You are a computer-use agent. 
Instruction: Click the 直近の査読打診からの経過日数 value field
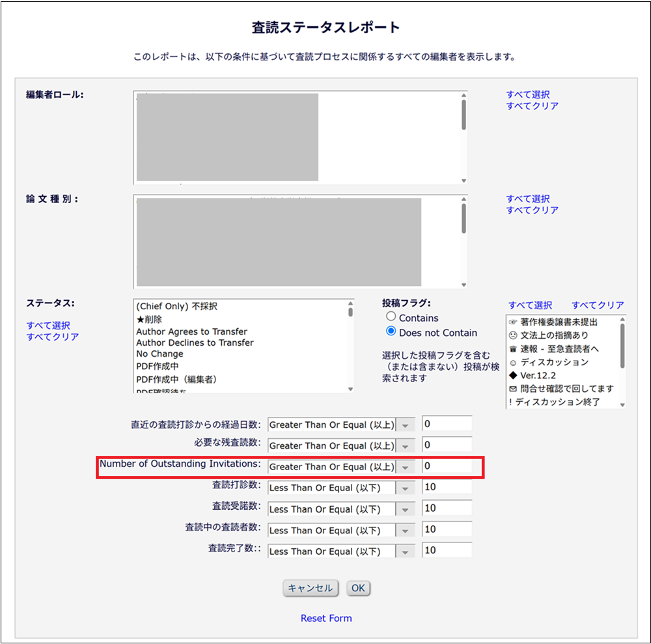coord(447,424)
